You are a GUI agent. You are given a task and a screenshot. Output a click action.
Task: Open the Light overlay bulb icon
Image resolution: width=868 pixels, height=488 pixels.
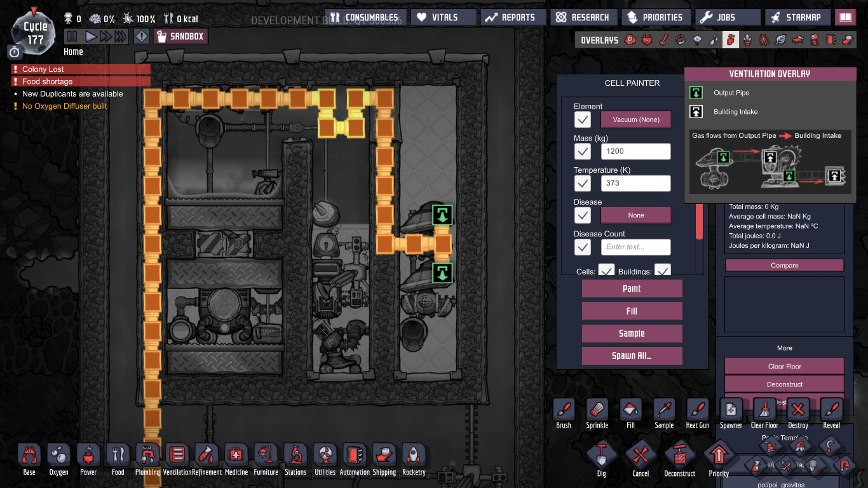click(697, 40)
